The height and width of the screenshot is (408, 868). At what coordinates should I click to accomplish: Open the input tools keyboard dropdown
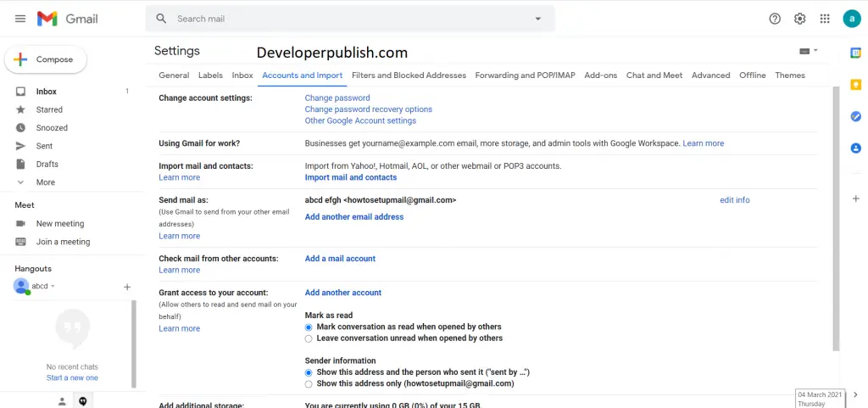[808, 51]
